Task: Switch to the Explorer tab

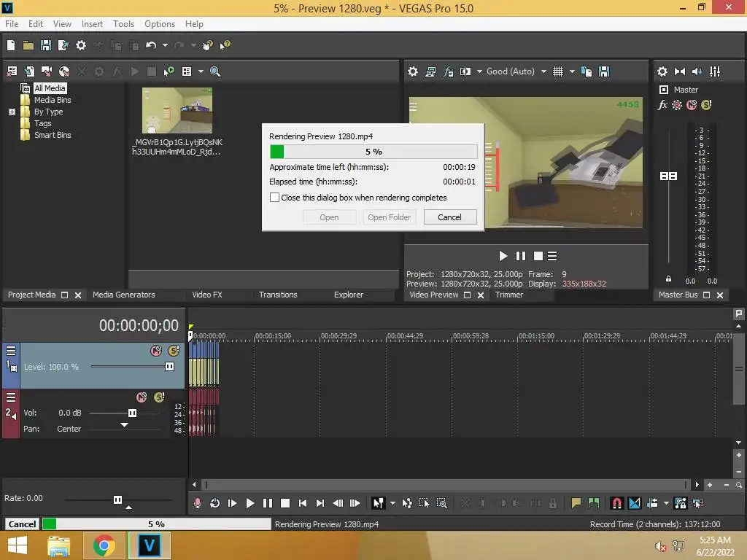Action: [348, 295]
